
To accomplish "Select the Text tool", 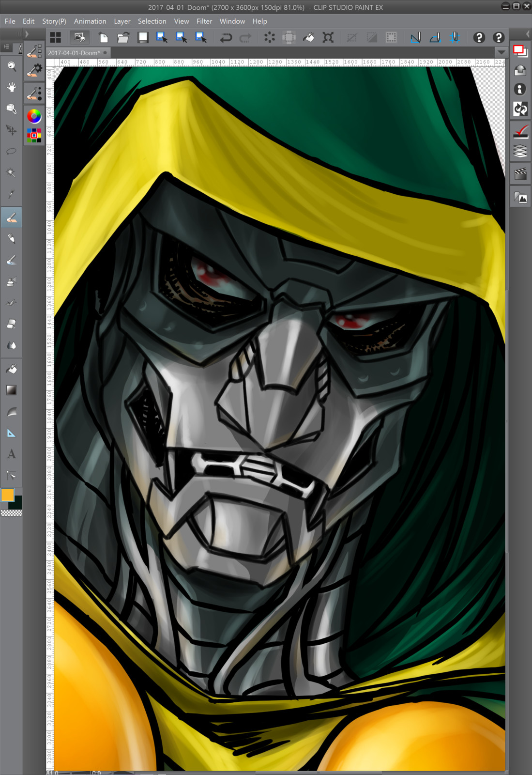I will [x=12, y=454].
